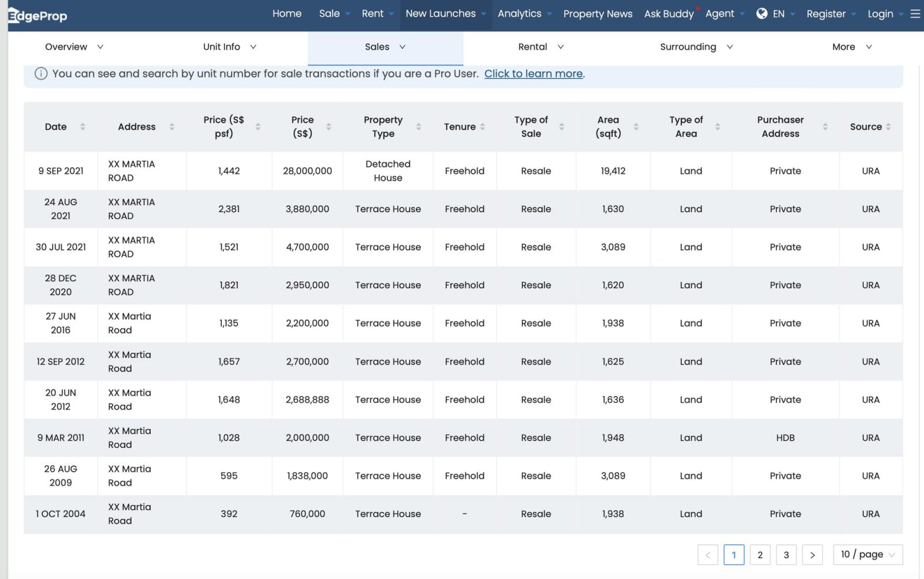924x579 pixels.
Task: Sort by Property Type column
Action: click(x=419, y=127)
